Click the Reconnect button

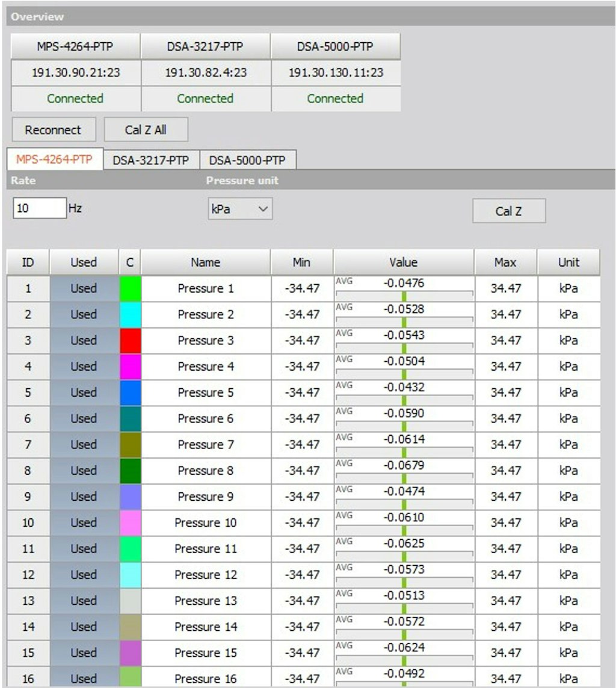pos(54,130)
